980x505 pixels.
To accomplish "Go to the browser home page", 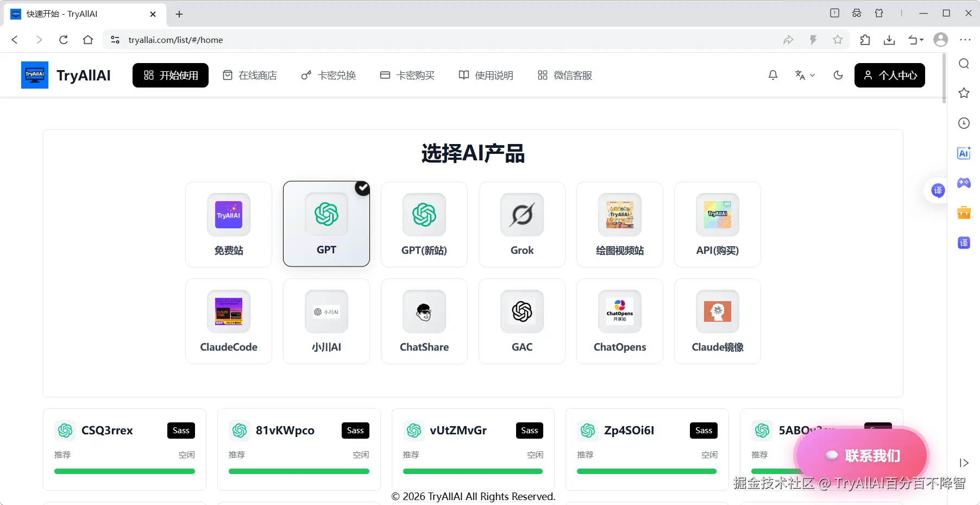I will [88, 40].
